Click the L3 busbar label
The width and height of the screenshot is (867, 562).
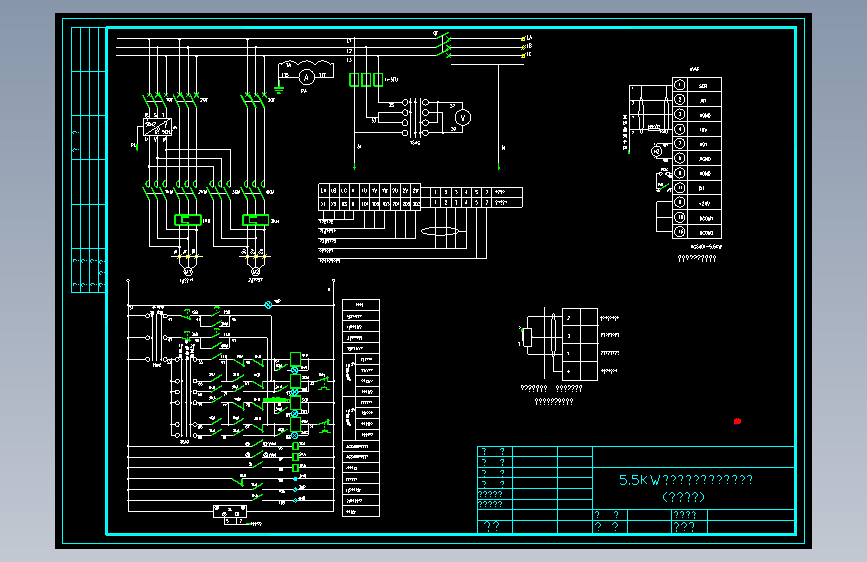(349, 60)
